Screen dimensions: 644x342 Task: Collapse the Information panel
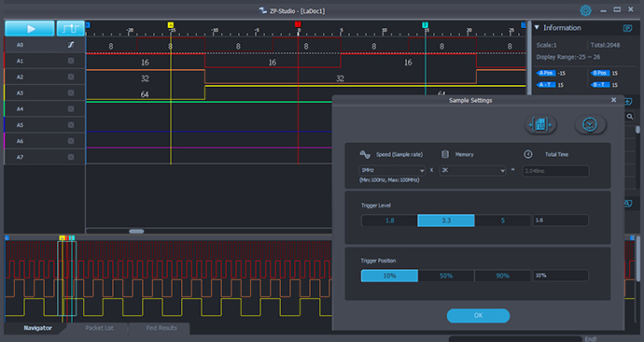point(537,27)
